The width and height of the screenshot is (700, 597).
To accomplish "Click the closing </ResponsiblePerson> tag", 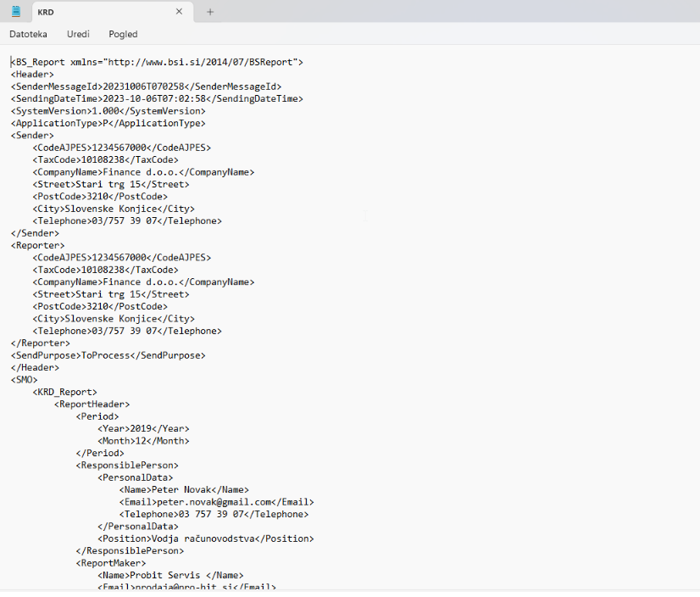I will [x=130, y=551].
